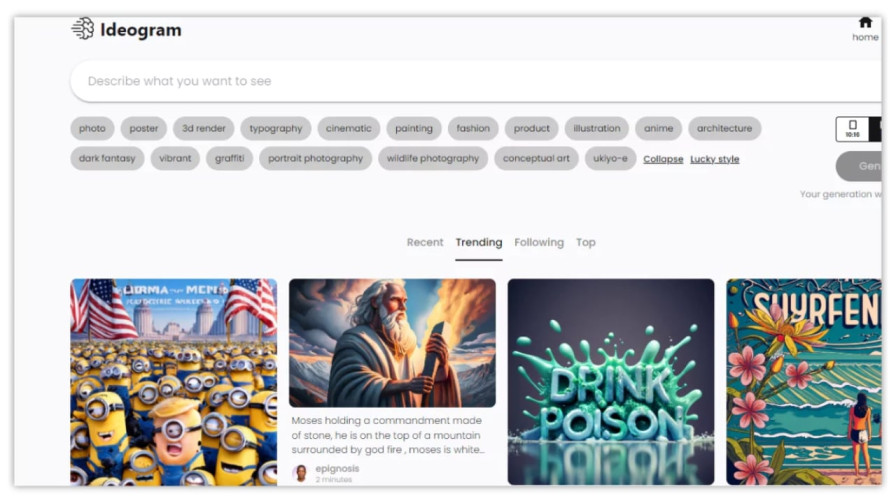Toggle the fashion style tag
This screenshot has height=503, width=896.
473,129
